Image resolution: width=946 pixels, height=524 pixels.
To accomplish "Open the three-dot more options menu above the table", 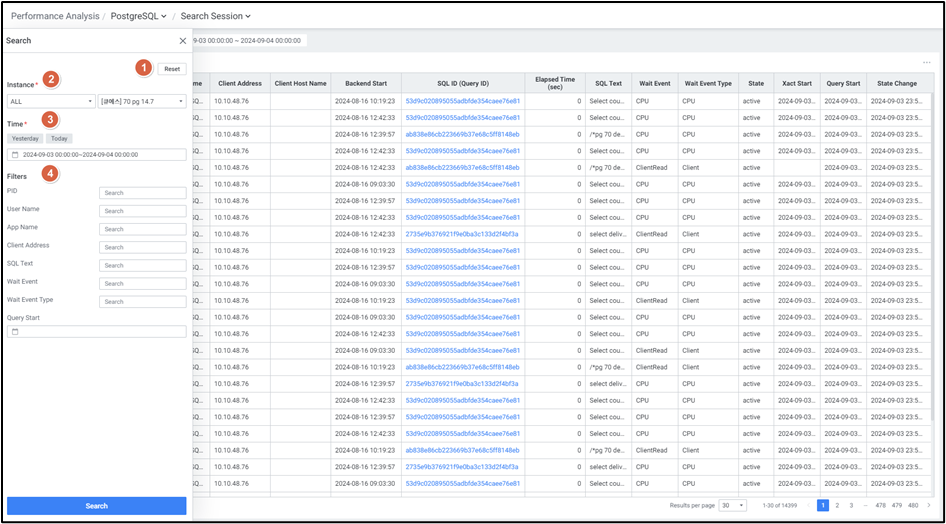I will (x=926, y=63).
